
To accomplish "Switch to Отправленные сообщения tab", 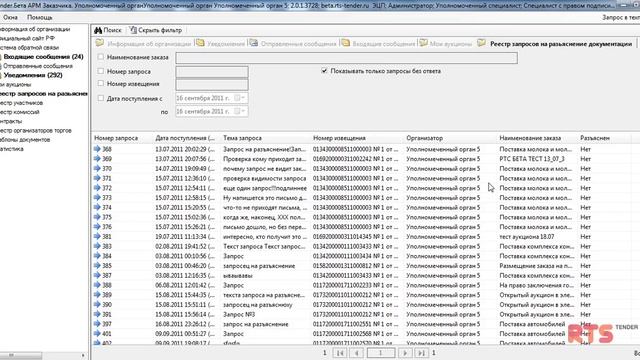I will (293, 44).
